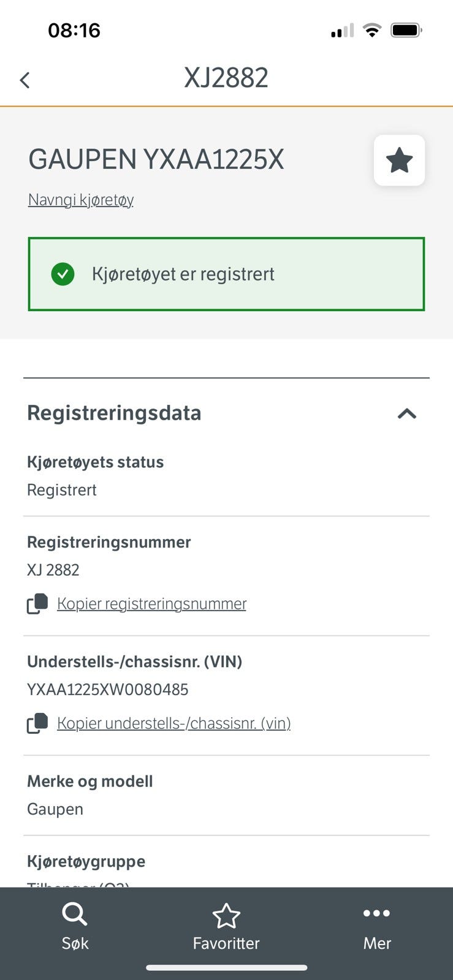Image resolution: width=453 pixels, height=980 pixels.
Task: Open the Favoritter tab
Action: pyautogui.click(x=226, y=927)
